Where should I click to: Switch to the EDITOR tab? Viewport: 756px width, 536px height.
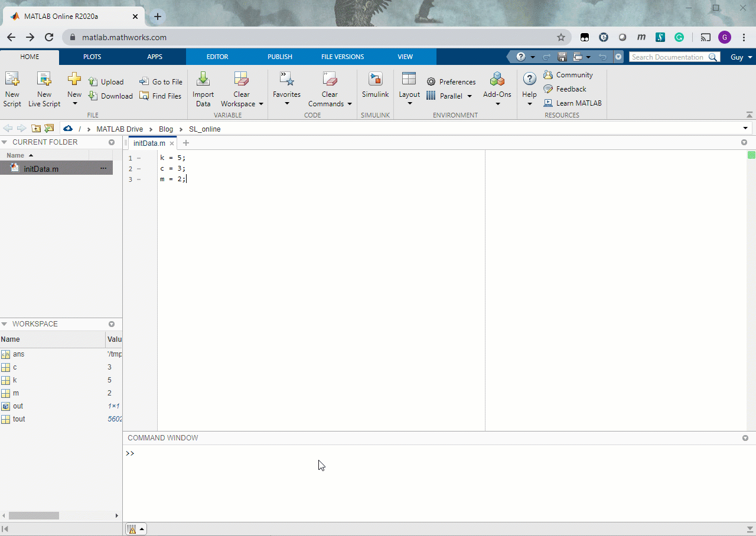click(x=217, y=57)
